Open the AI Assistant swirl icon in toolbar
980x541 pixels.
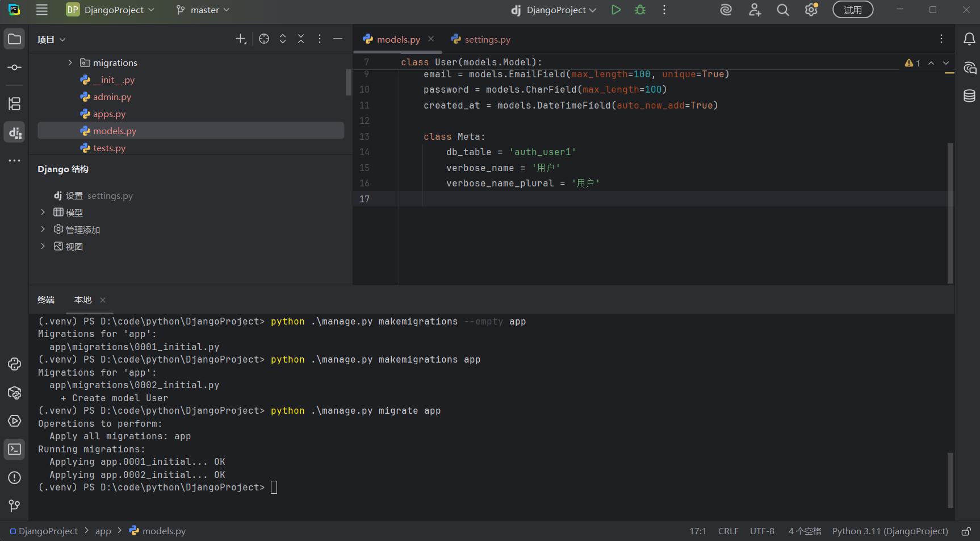point(726,10)
